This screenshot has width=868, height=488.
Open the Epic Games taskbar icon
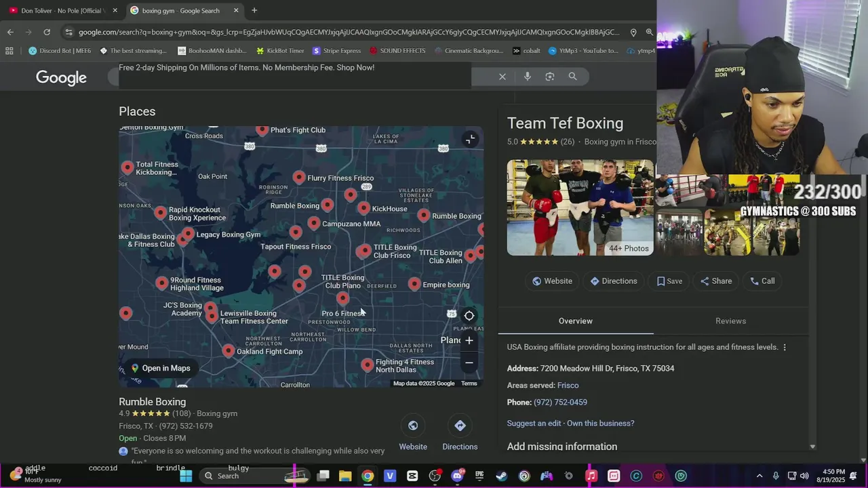[x=479, y=476]
